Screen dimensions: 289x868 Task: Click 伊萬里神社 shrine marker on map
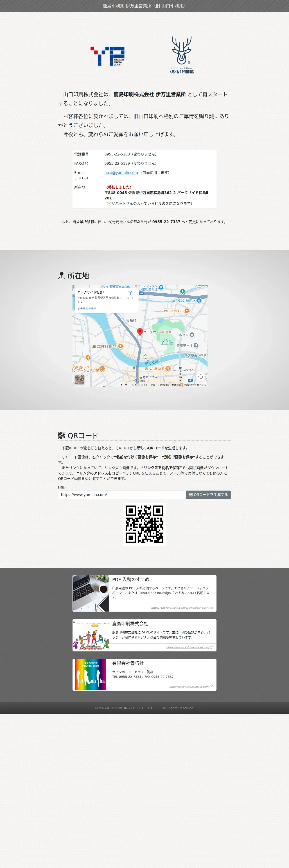(x=196, y=345)
